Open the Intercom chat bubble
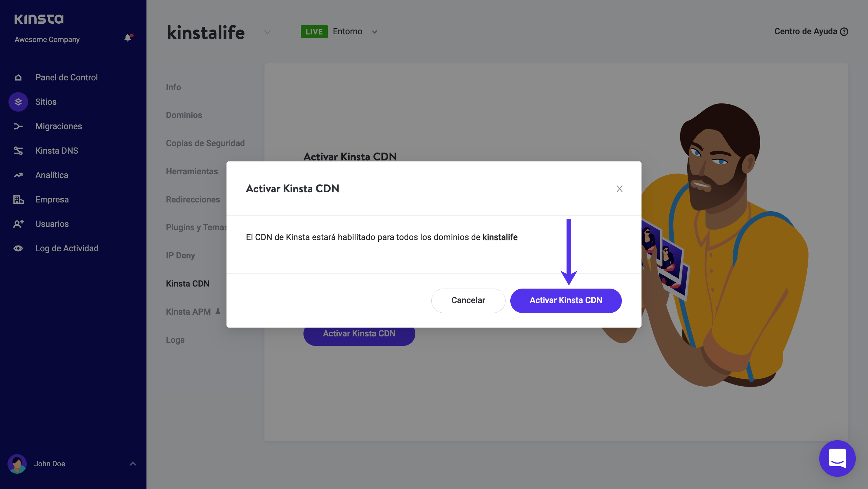 [x=837, y=458]
